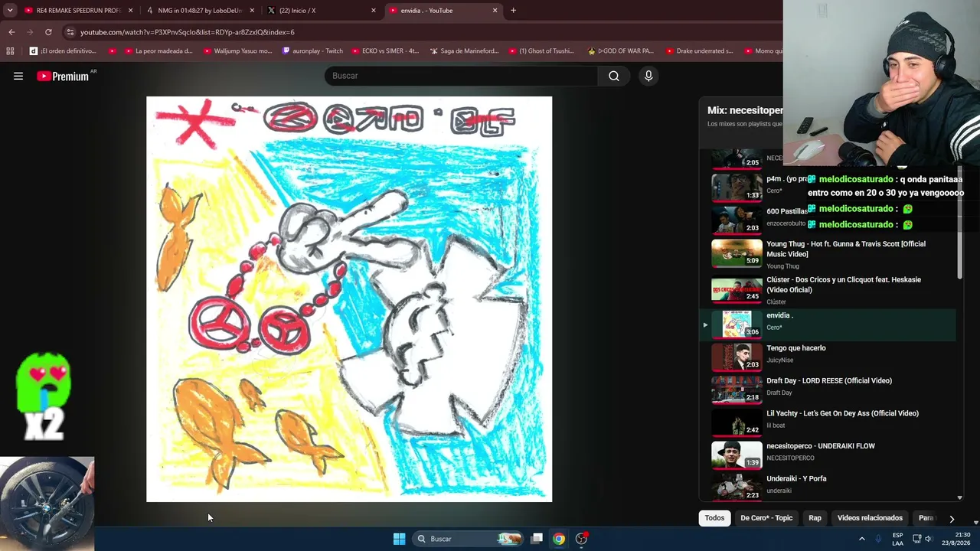Click the p4m playlist video thumbnail

[737, 187]
